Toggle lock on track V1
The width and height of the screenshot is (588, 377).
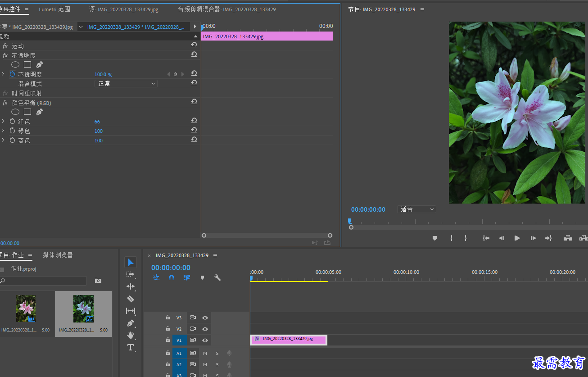(x=168, y=340)
